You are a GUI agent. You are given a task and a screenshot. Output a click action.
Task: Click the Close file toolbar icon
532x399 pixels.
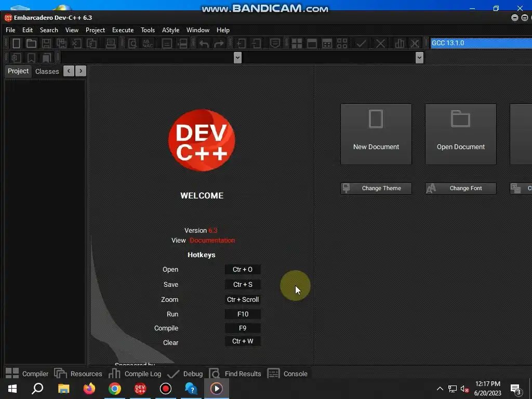(x=77, y=43)
